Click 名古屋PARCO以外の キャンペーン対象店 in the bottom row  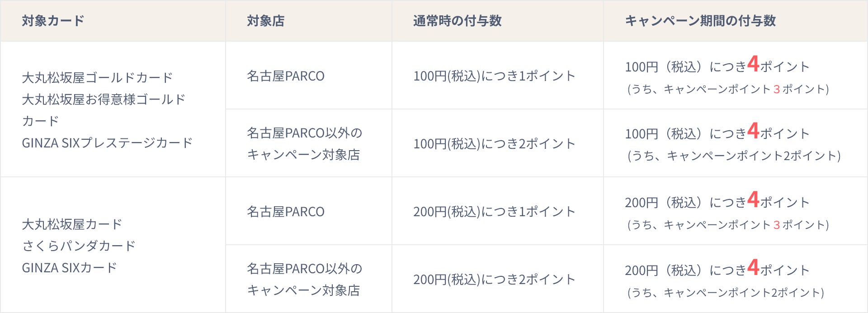(x=304, y=280)
